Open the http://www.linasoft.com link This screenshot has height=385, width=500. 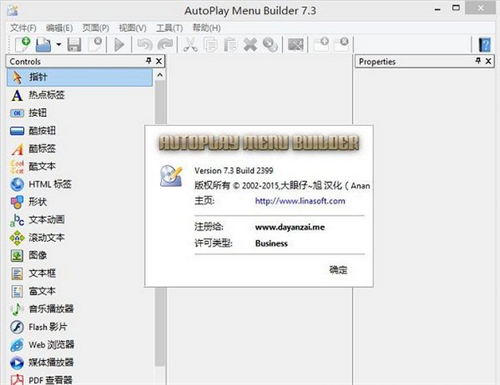coord(300,201)
